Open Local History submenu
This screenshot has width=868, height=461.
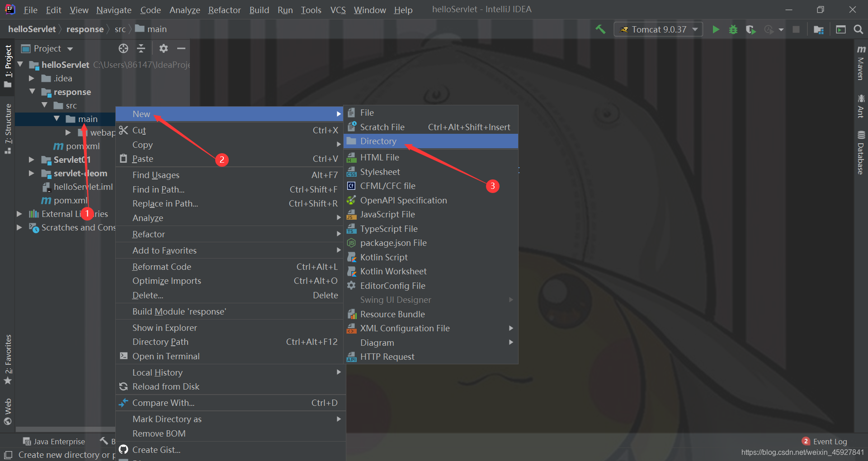tap(230, 372)
